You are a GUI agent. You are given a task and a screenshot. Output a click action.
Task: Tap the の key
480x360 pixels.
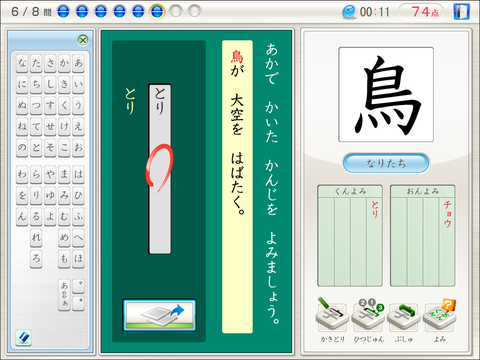click(22, 147)
